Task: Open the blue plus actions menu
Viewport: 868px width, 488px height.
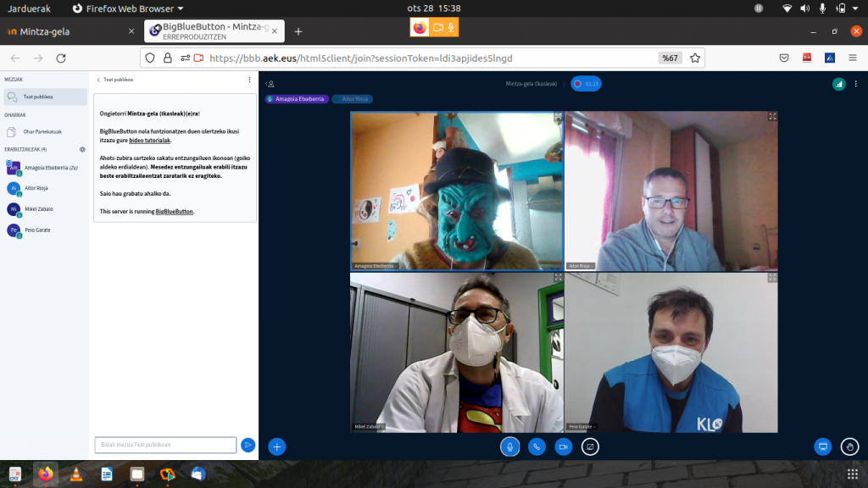Action: point(276,446)
